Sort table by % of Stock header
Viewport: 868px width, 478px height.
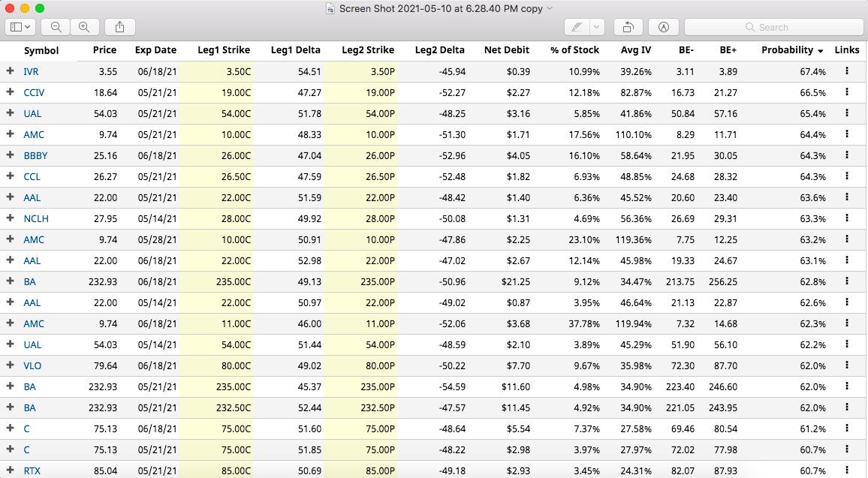pyautogui.click(x=574, y=50)
